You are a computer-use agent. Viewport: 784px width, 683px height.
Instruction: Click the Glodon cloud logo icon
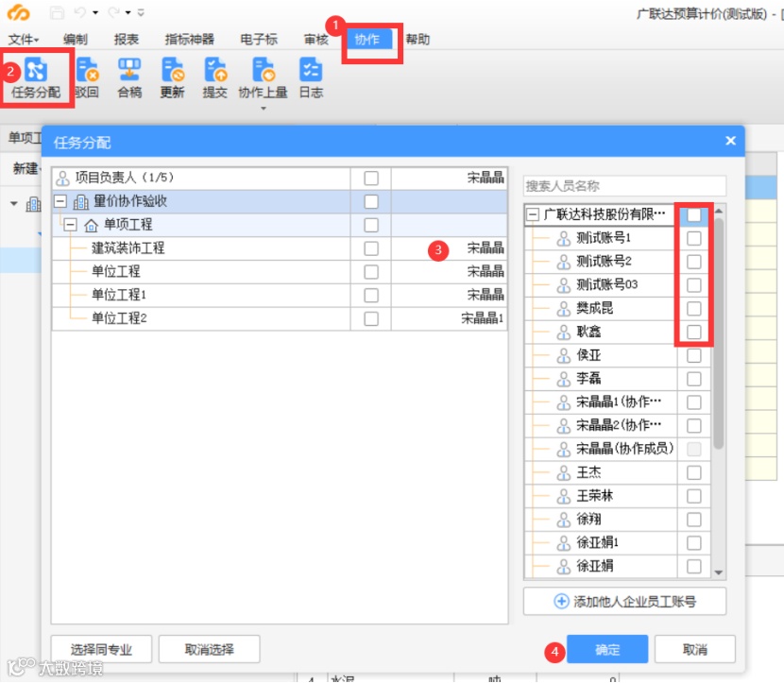click(19, 12)
